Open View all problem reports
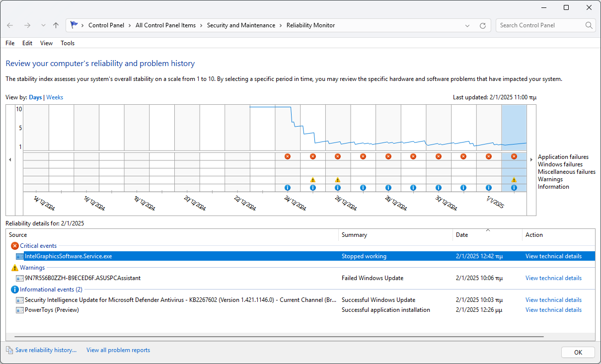601x364 pixels. pyautogui.click(x=118, y=350)
